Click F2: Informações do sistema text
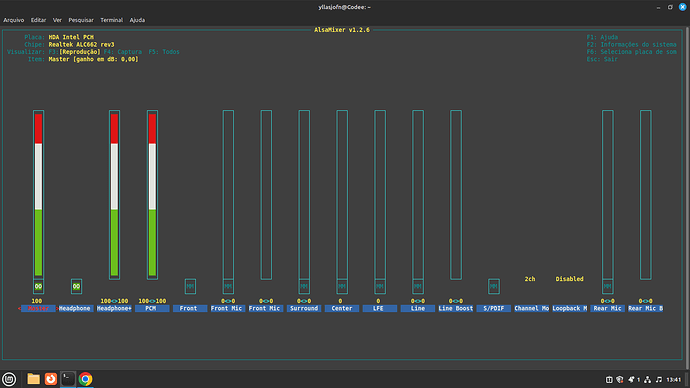The image size is (690, 388). 631,44
